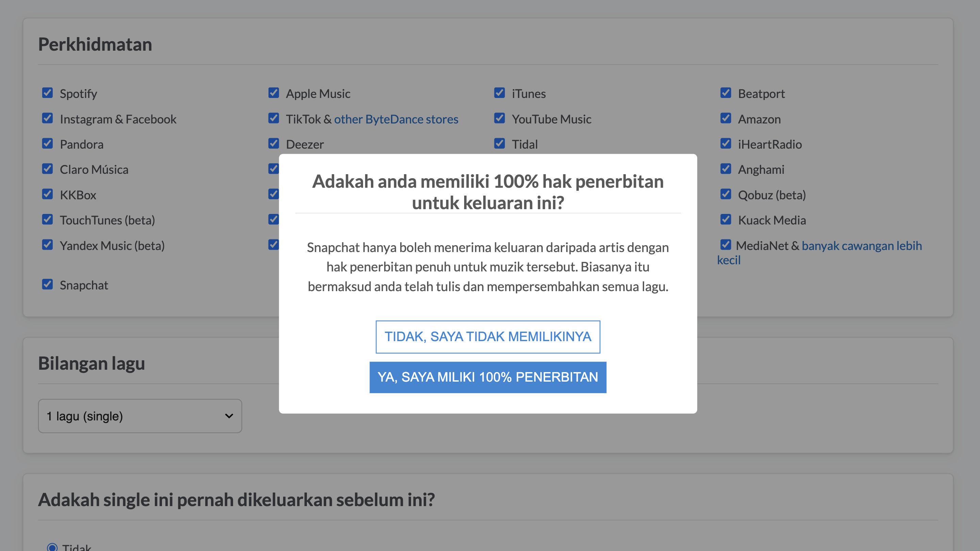Toggle the Claro Música checkbox
The image size is (980, 551).
click(x=47, y=169)
